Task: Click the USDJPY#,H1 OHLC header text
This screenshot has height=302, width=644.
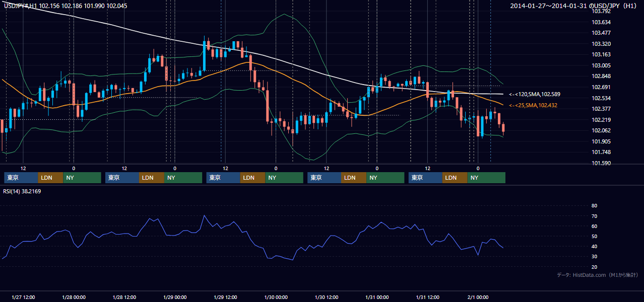Action: 66,6
